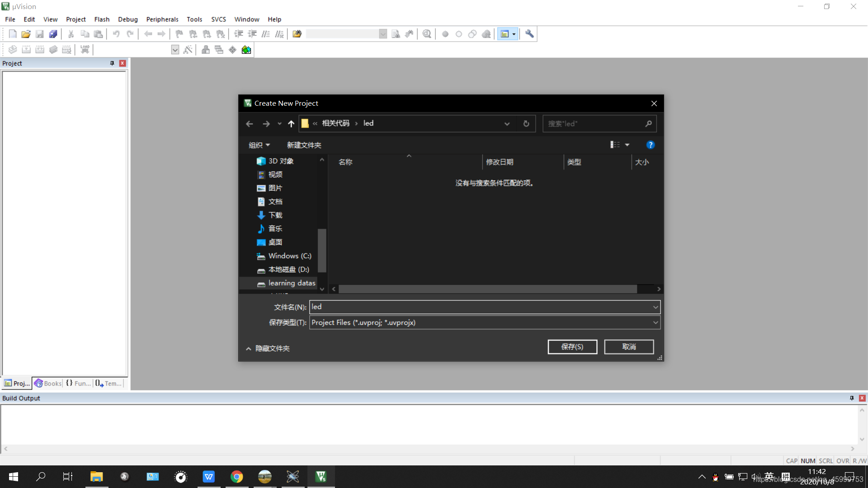Image resolution: width=868 pixels, height=488 pixels.
Task: Open the 组织 organize dropdown
Action: coord(259,145)
